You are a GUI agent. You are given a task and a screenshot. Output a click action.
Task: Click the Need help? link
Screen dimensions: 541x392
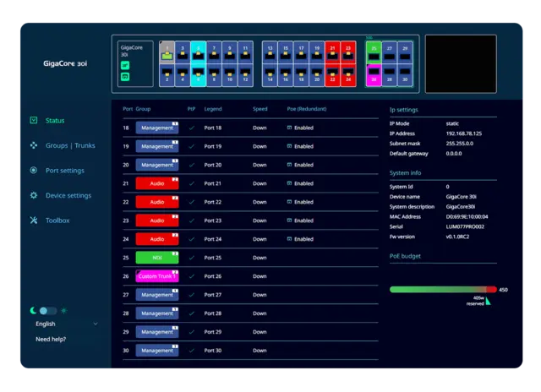pyautogui.click(x=51, y=340)
